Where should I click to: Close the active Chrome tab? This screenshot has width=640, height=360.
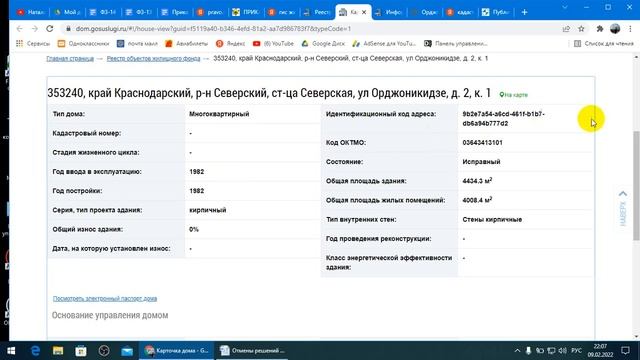[364, 12]
